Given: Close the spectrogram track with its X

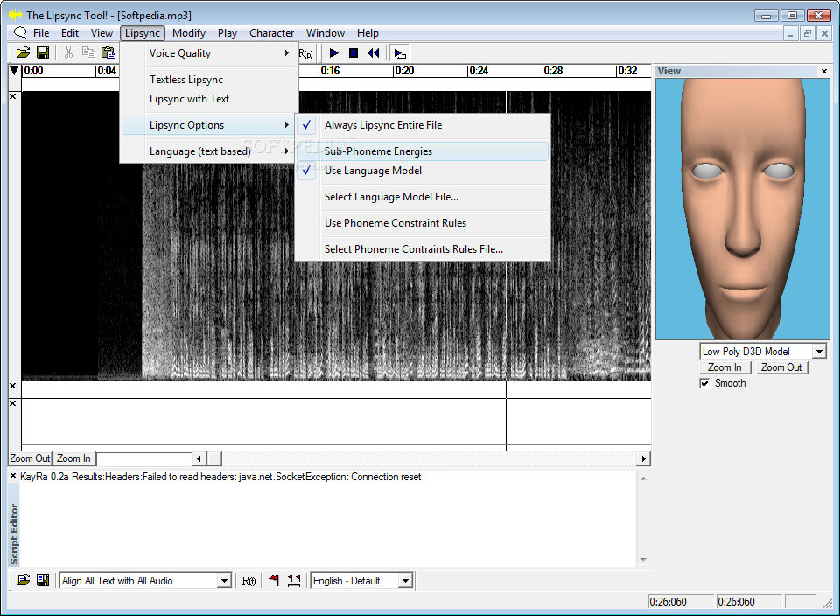Looking at the screenshot, I should point(13,96).
